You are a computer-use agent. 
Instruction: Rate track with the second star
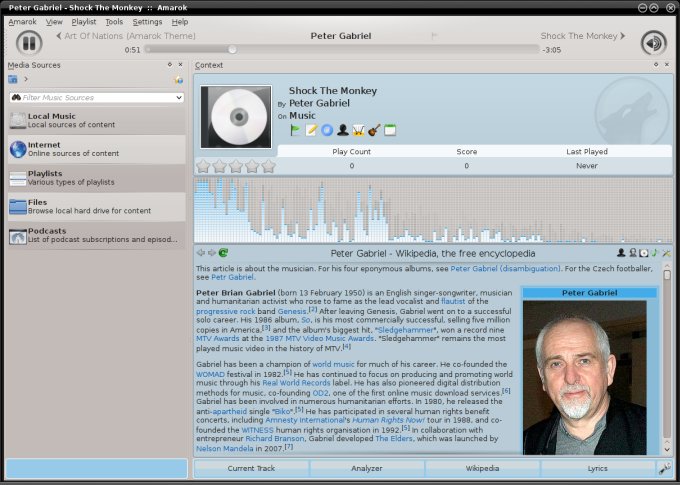219,166
